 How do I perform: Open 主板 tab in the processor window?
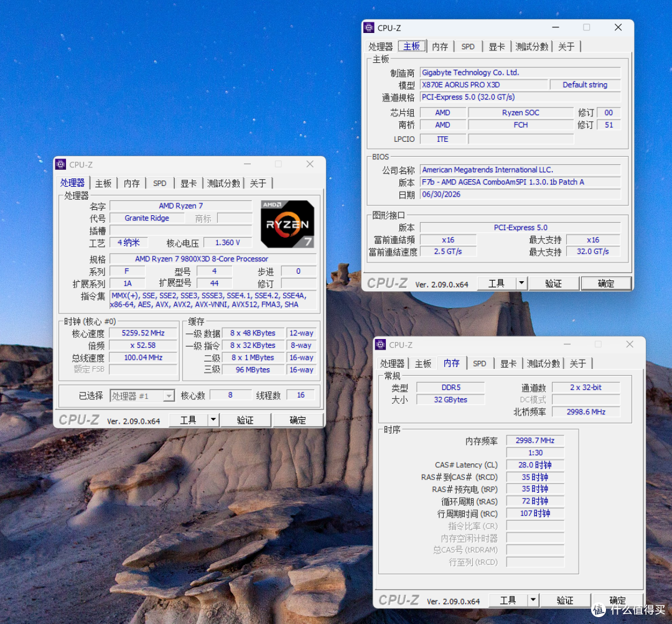click(x=103, y=184)
